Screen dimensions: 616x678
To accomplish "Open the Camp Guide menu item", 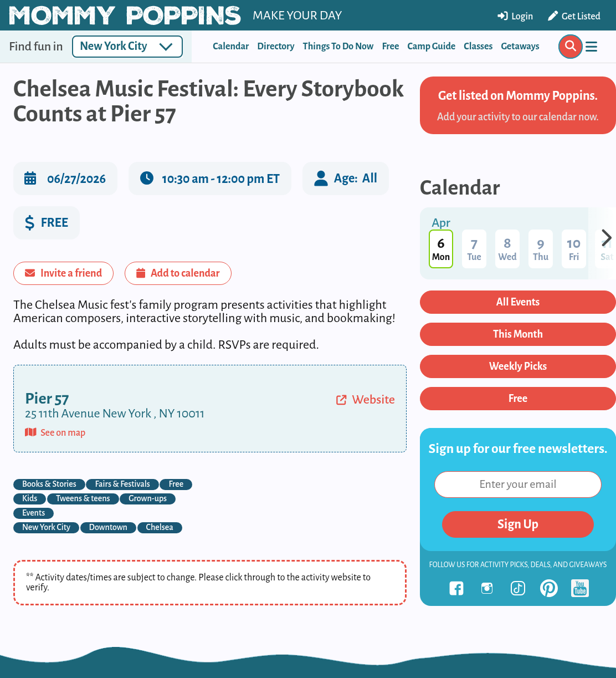I will [431, 47].
